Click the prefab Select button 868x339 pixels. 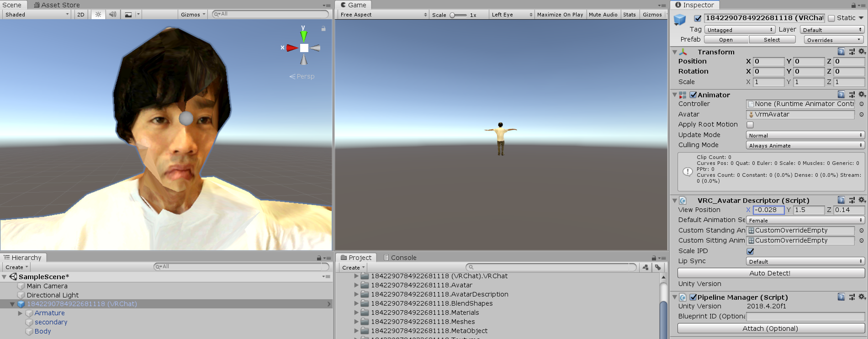[x=772, y=40]
